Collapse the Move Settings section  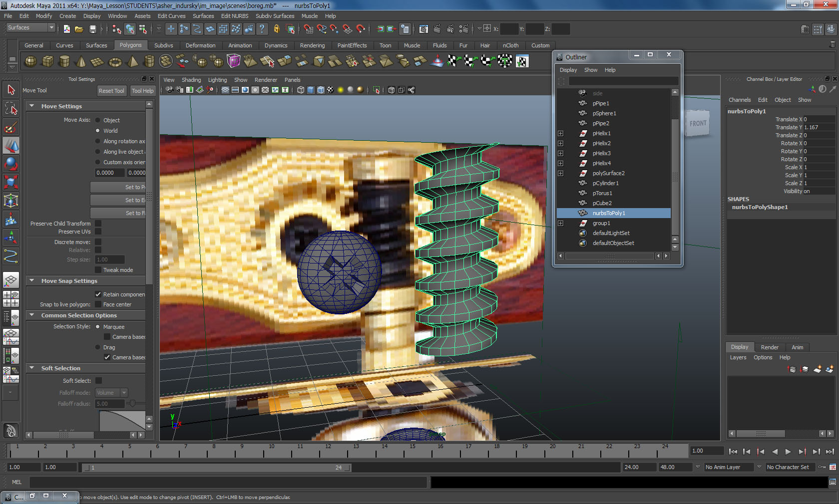(32, 106)
